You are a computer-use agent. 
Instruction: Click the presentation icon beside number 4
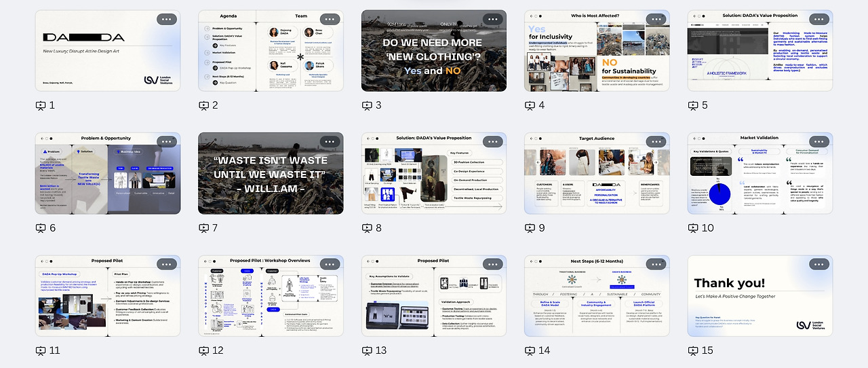click(530, 106)
